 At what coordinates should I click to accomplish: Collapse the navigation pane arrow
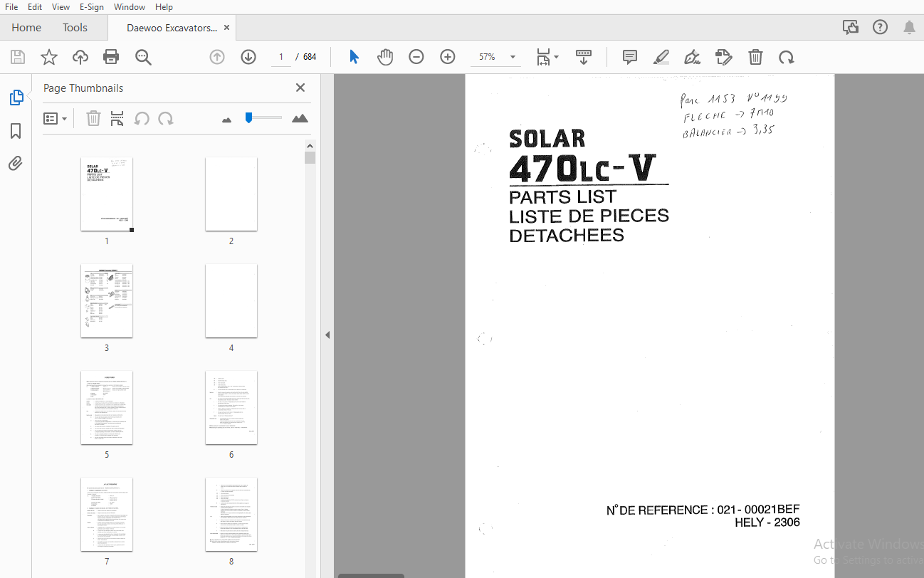click(327, 335)
